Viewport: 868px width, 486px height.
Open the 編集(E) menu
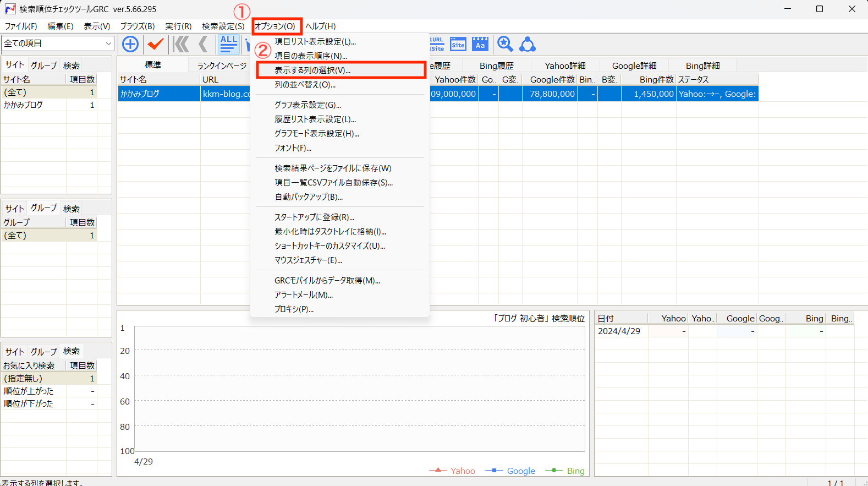coord(61,26)
